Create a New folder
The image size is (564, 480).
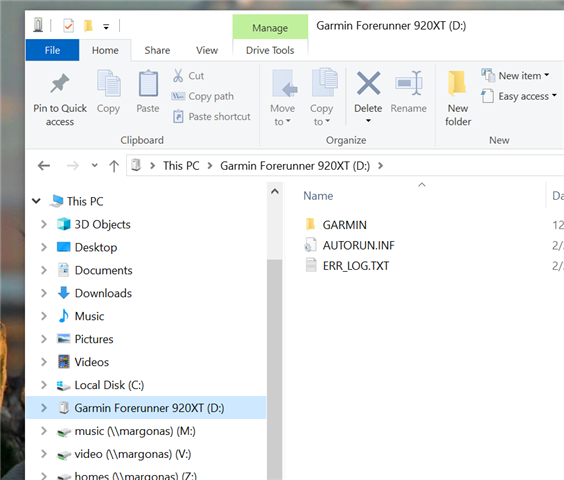(458, 98)
